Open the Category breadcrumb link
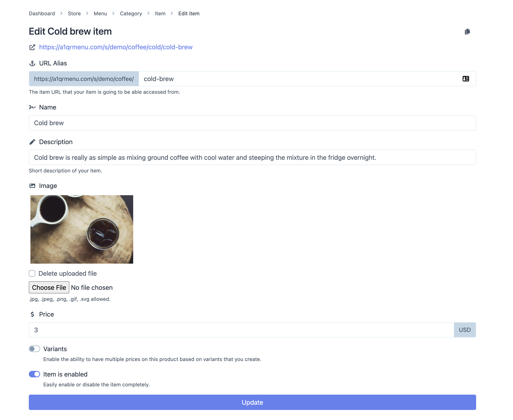The width and height of the screenshot is (513, 420). click(x=131, y=13)
